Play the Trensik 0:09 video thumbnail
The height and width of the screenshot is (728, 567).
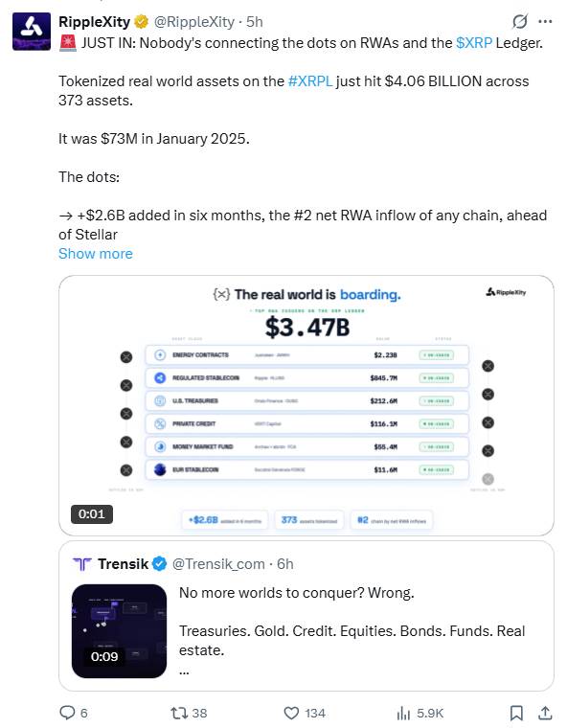click(120, 631)
